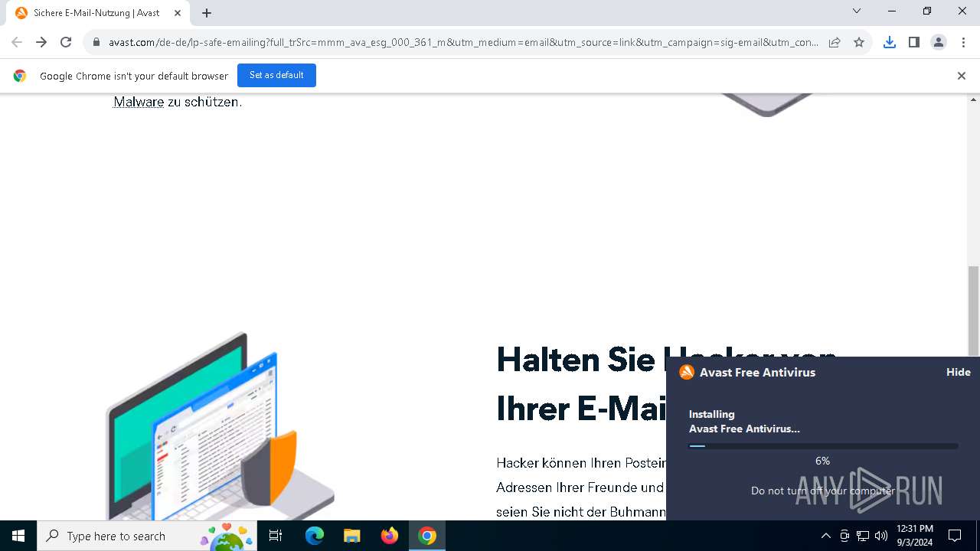Image resolution: width=980 pixels, height=551 pixels.
Task: Click Set as default button
Action: coord(276,75)
